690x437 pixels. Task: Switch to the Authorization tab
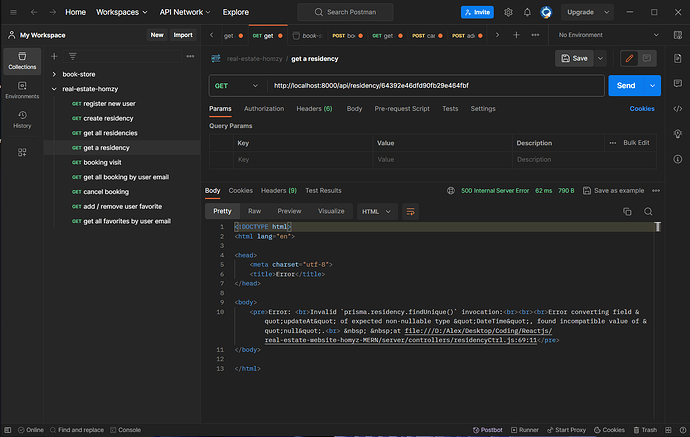pos(264,108)
